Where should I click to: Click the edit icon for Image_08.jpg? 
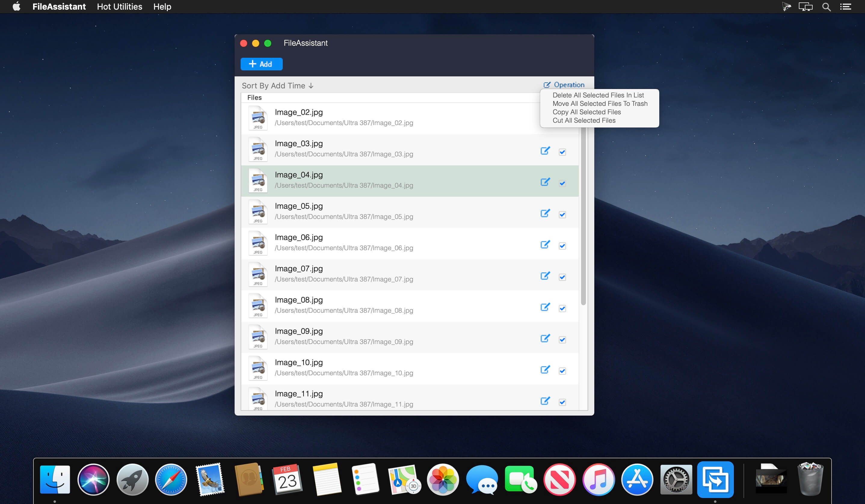(x=545, y=307)
